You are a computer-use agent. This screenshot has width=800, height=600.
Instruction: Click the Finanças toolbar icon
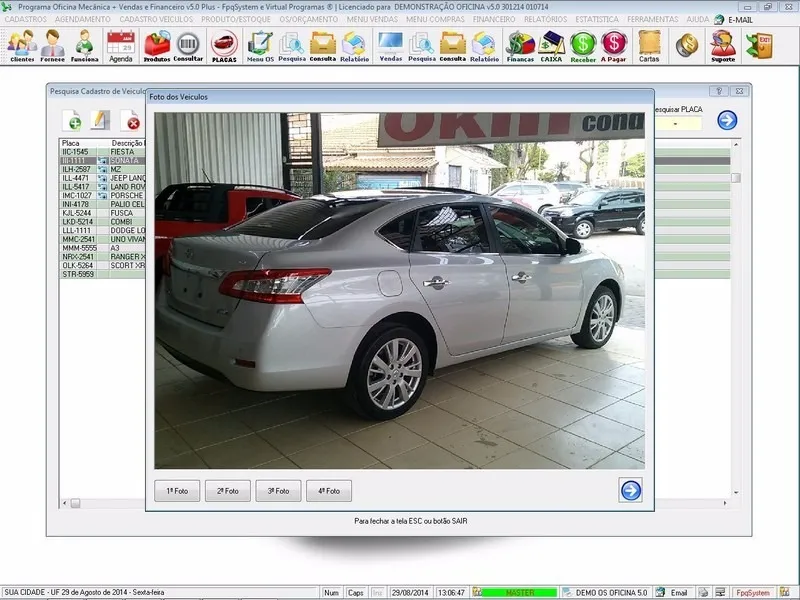click(x=520, y=46)
